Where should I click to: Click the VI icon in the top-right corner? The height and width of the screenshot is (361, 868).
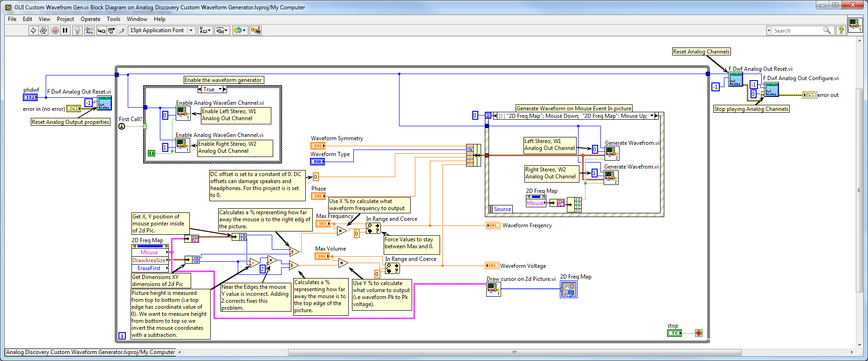click(x=855, y=25)
